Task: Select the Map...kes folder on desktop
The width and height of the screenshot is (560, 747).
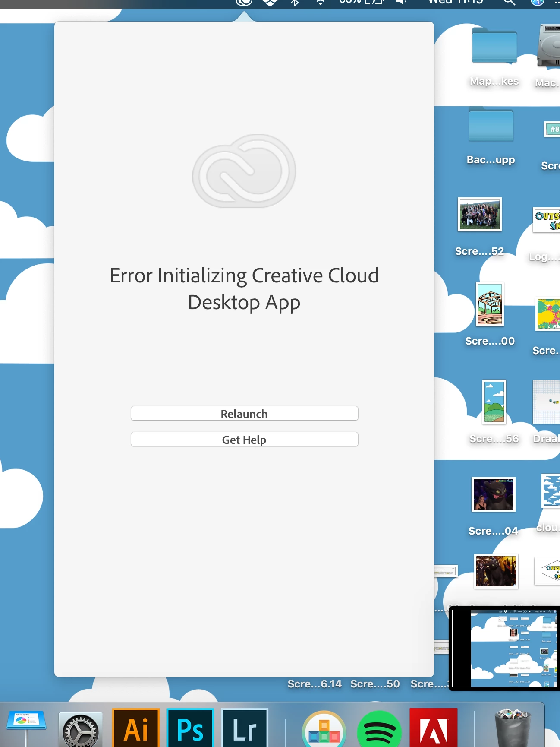Action: click(494, 46)
